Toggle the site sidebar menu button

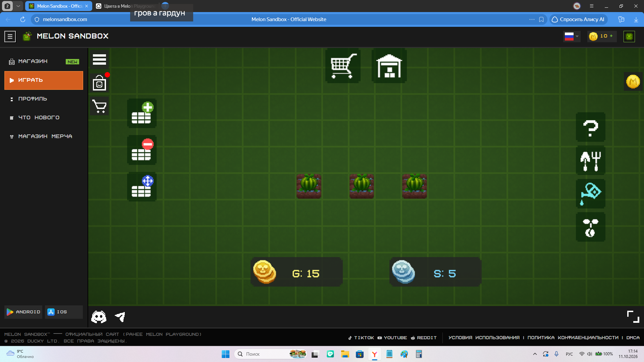click(10, 36)
